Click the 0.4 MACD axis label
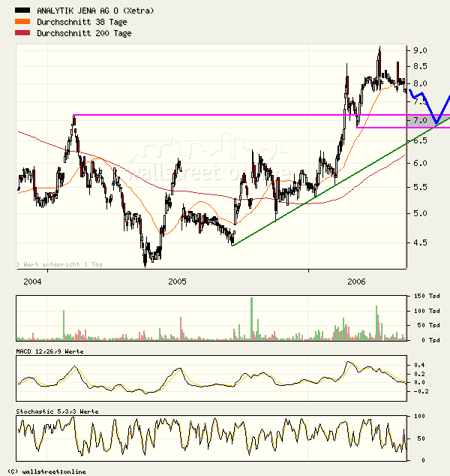The image size is (450, 476). 420,365
